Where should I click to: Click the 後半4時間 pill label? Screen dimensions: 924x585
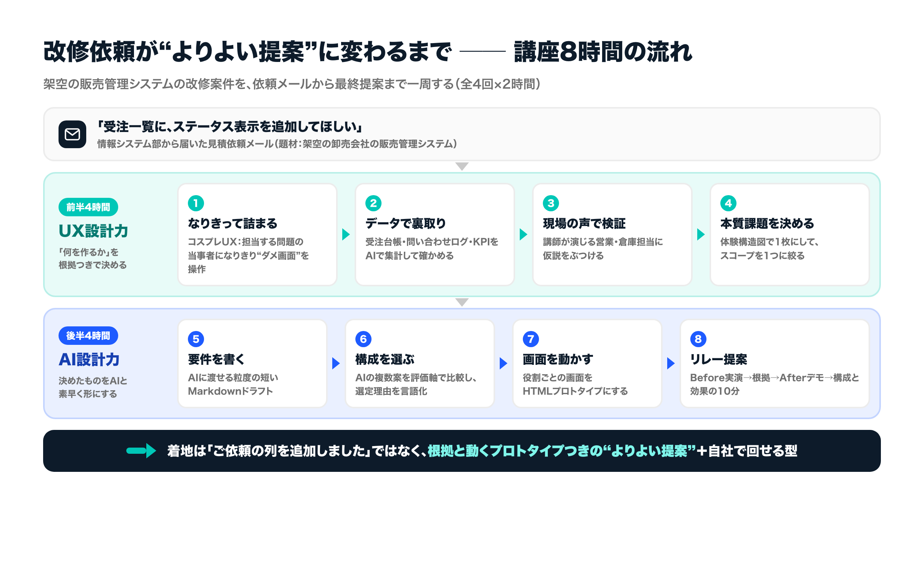(88, 336)
